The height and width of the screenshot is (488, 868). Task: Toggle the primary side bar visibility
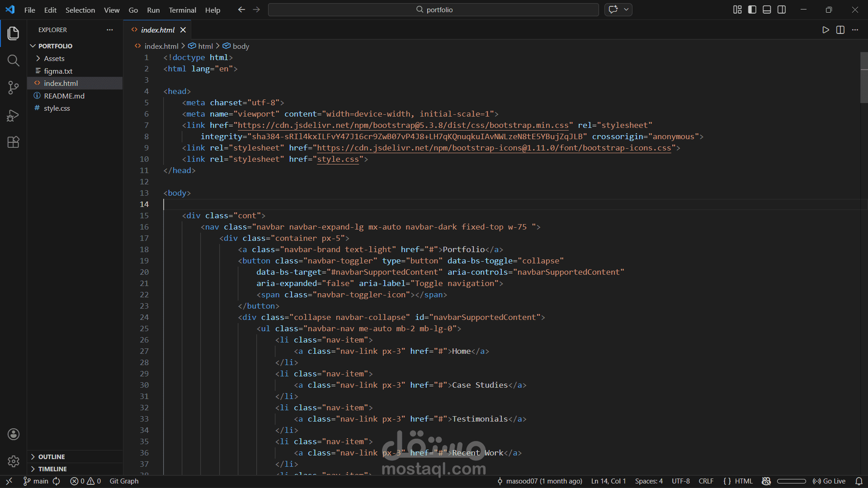(x=752, y=9)
